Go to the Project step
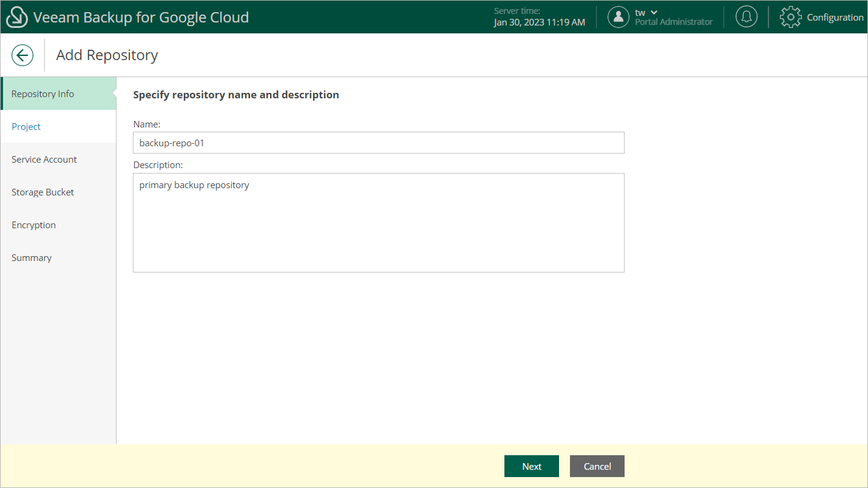Image resolution: width=868 pixels, height=488 pixels. coord(58,126)
